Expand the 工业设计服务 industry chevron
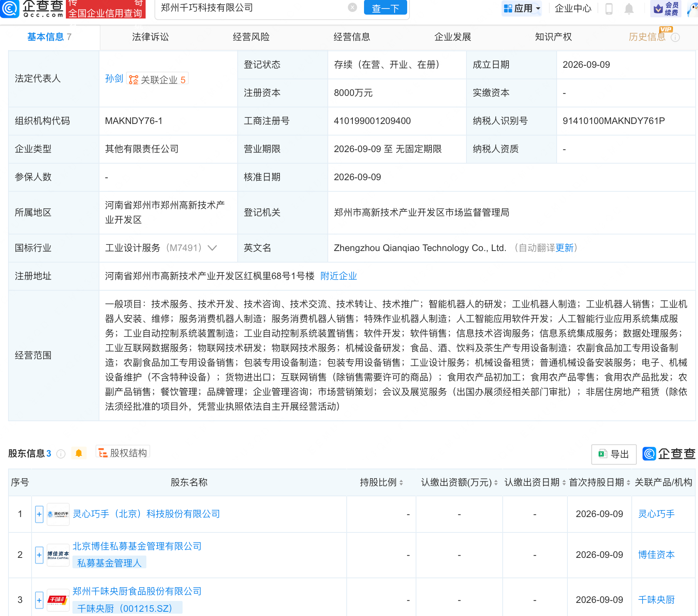This screenshot has width=698, height=616. coord(212,248)
